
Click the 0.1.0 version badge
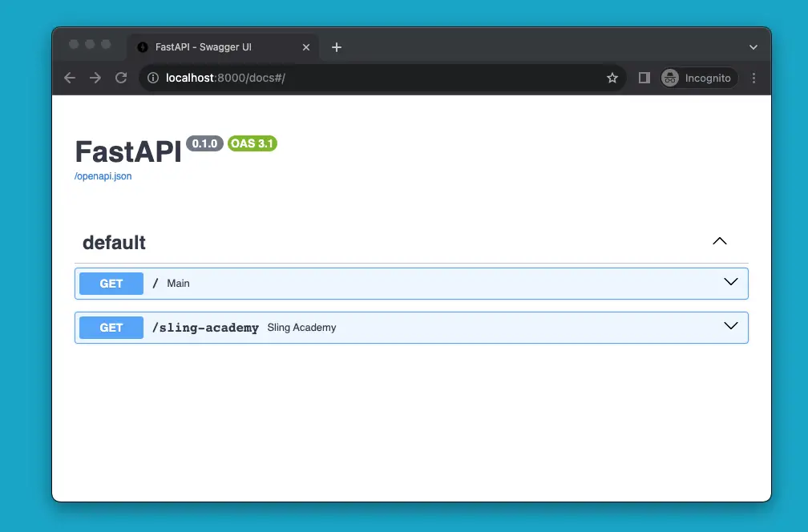coord(204,143)
